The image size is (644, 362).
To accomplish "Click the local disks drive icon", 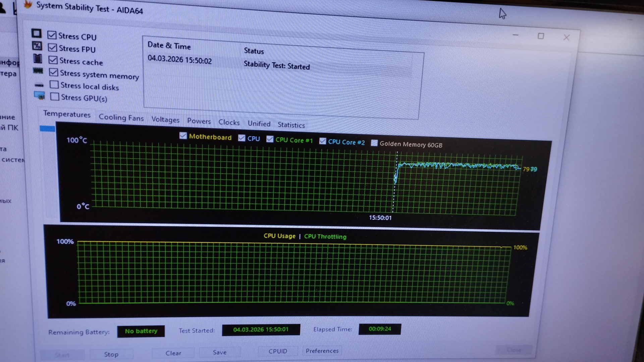I will point(39,85).
